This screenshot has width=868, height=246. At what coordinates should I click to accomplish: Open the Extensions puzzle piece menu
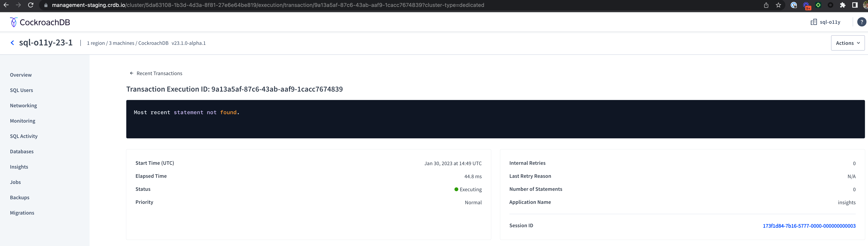(x=843, y=5)
